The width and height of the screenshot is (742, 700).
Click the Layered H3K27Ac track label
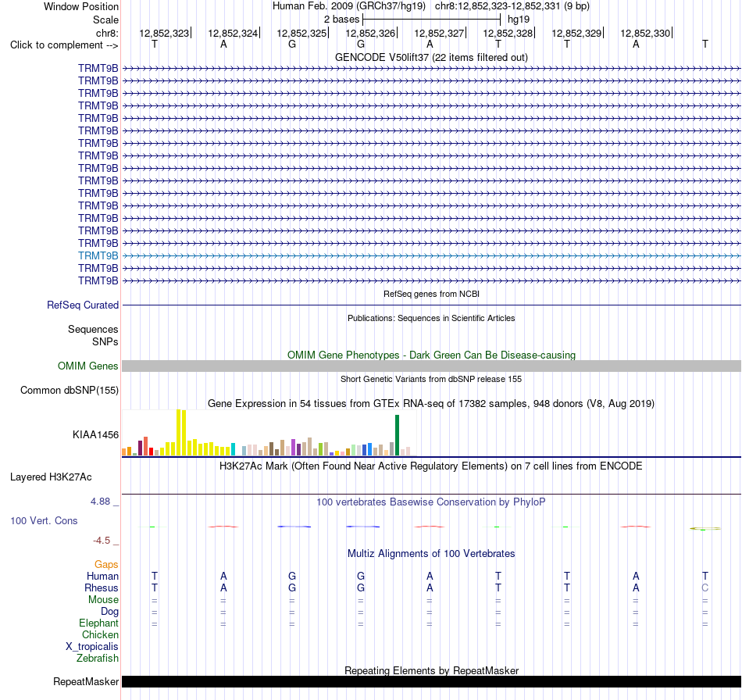[51, 477]
